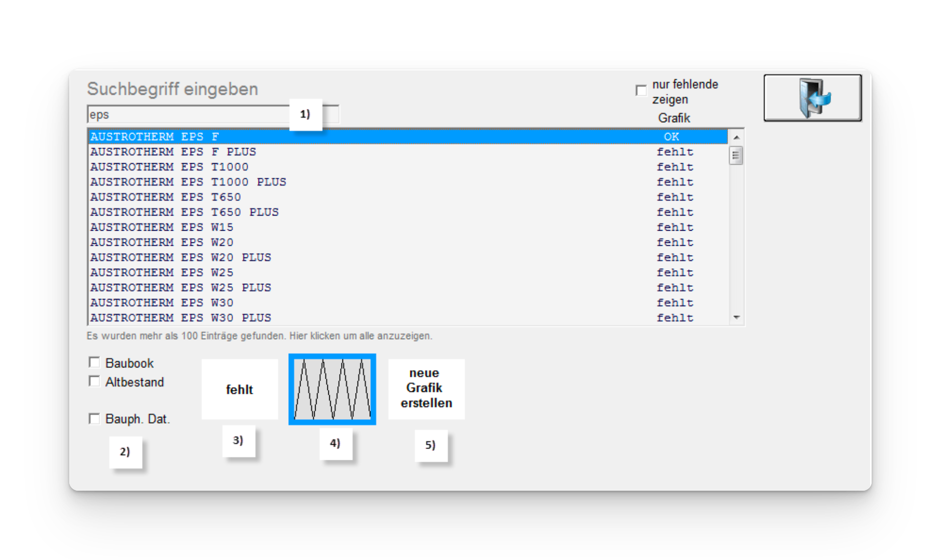Select AUSTROTHERM EPS W30 PLUS entry
Viewport: 941px width, 560px height.
[x=181, y=318]
